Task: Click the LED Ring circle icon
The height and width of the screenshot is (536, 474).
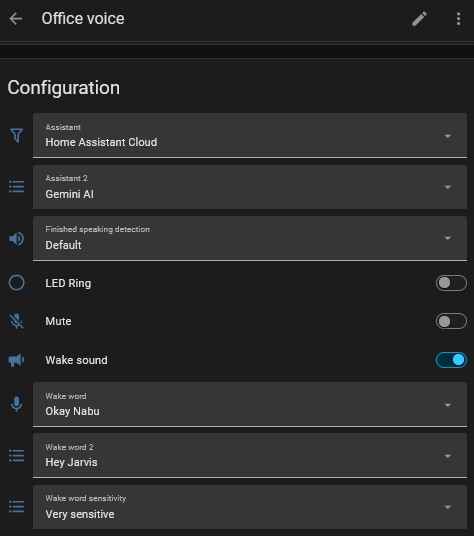Action: pos(16,283)
